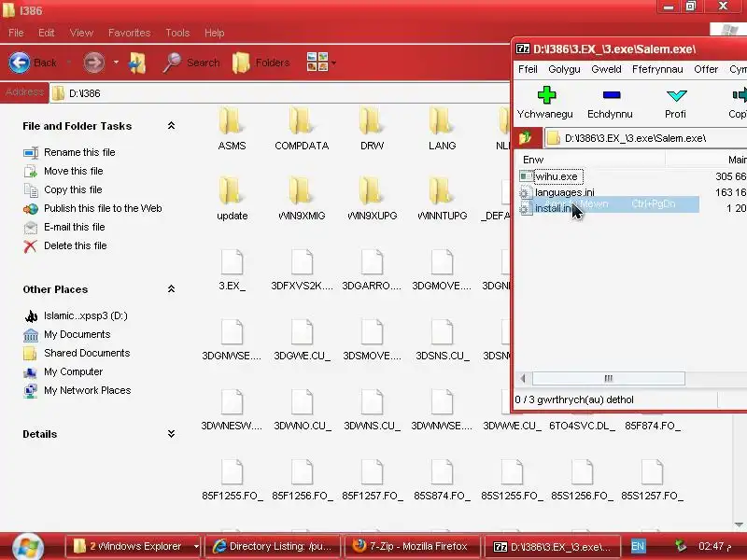The height and width of the screenshot is (560, 747).
Task: Go to Islamic..xpsp3 (D:) drive
Action: tap(86, 315)
